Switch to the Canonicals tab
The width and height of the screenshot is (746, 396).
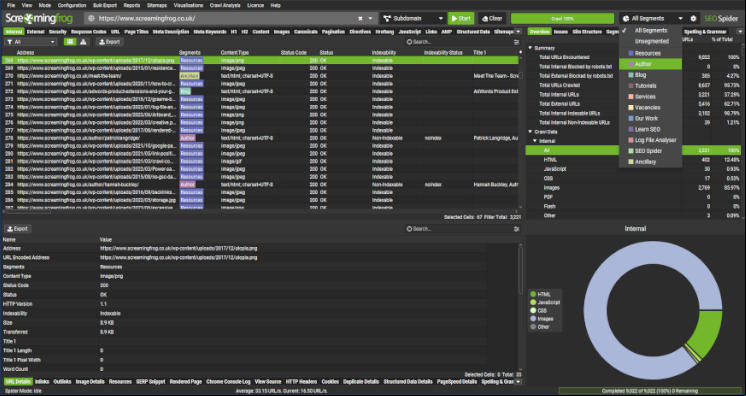pos(305,32)
